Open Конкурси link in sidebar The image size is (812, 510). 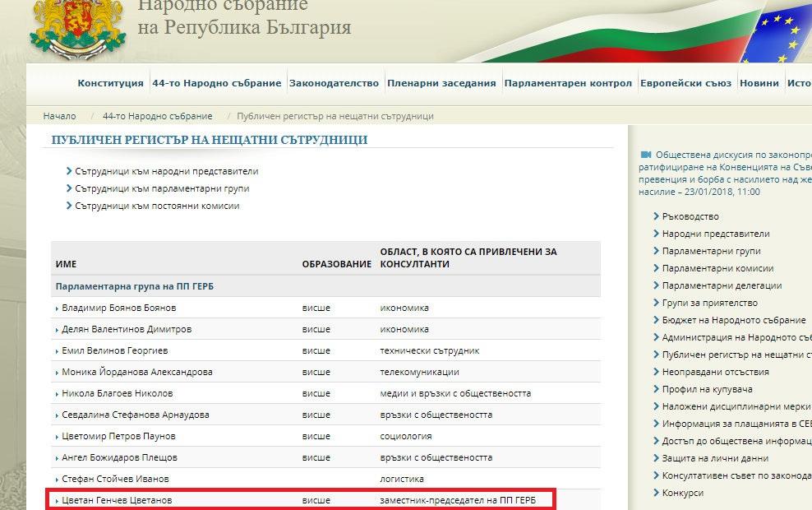coord(682,493)
